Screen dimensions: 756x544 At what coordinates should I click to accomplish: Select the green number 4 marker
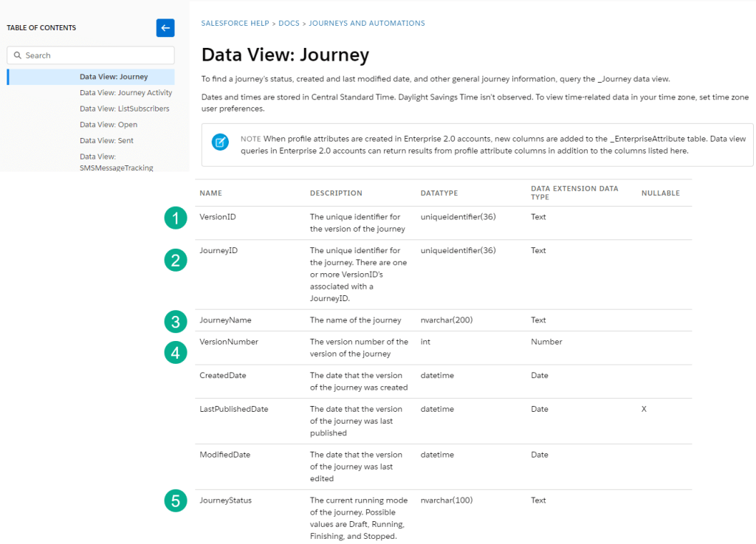pos(176,353)
